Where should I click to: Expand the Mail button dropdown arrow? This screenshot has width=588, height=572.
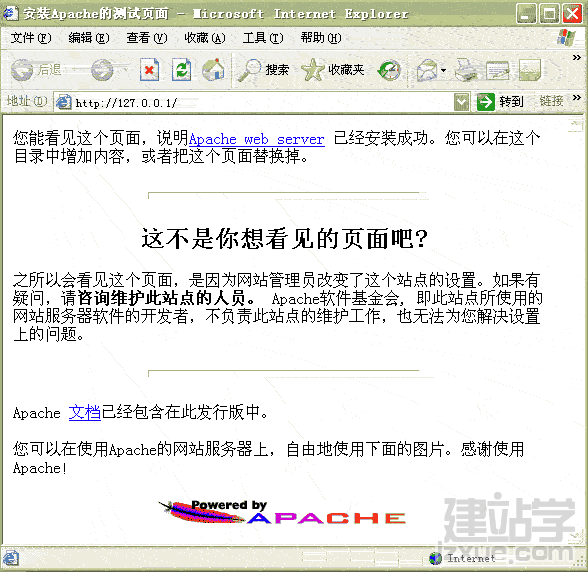coord(443,70)
